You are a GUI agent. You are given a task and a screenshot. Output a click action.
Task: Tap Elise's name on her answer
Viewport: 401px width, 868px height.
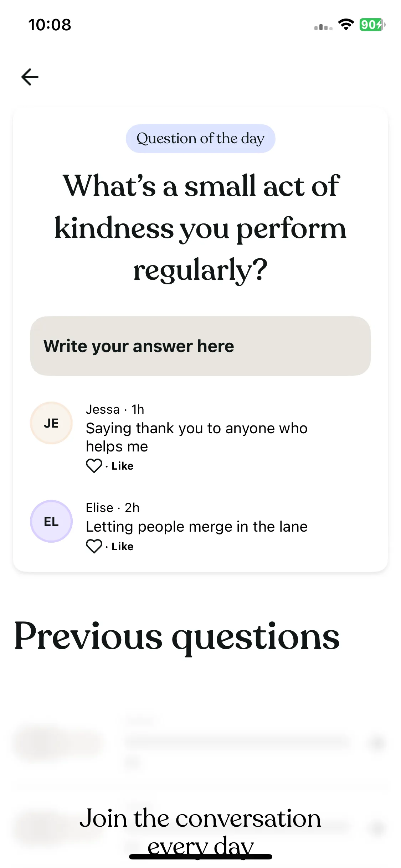click(x=99, y=508)
